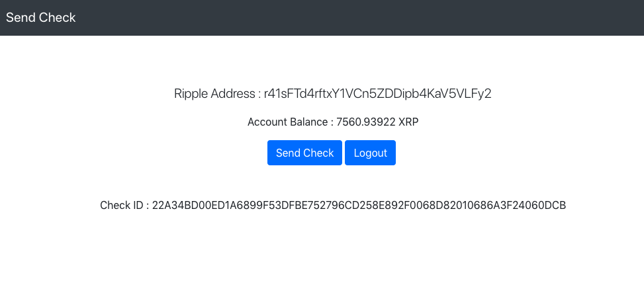
Task: Click the word 'Check' in the navbar
Action: pos(58,18)
